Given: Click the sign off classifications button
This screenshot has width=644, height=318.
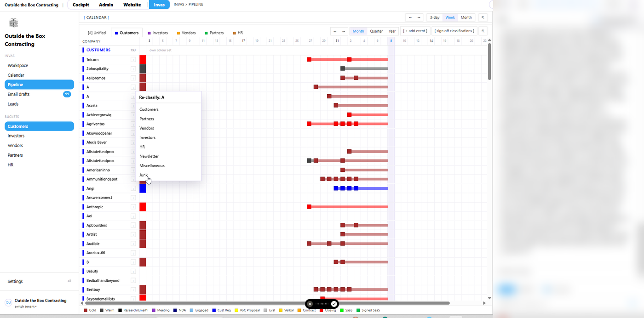Looking at the screenshot, I should pyautogui.click(x=454, y=31).
